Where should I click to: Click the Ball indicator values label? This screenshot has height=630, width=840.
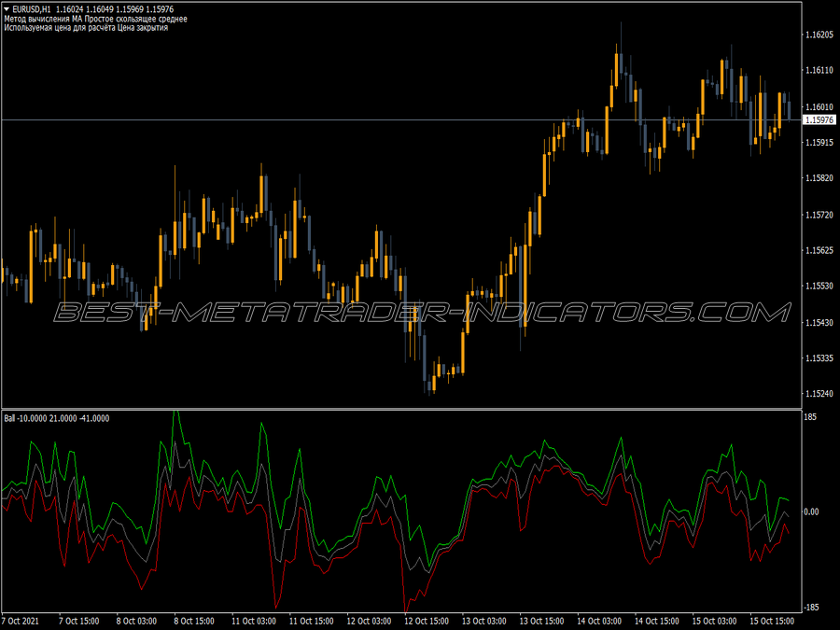pyautogui.click(x=56, y=418)
